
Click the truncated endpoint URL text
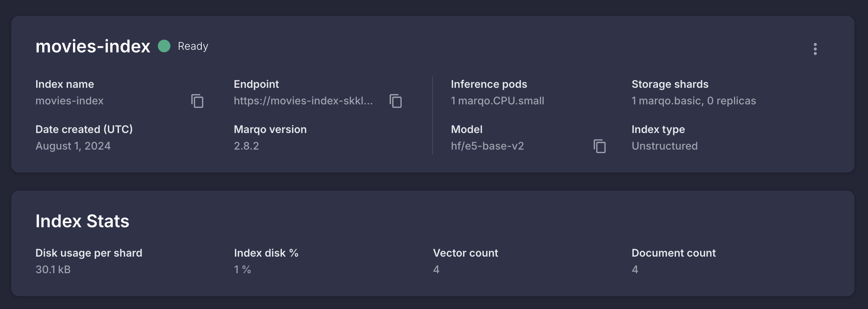click(303, 101)
